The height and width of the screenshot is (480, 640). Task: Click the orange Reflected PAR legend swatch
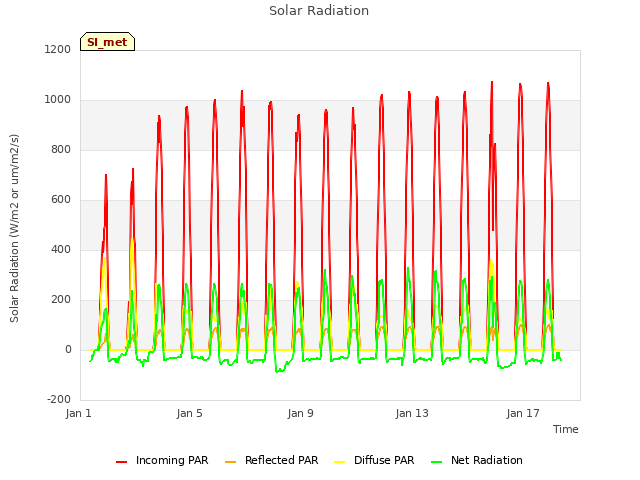(230, 462)
